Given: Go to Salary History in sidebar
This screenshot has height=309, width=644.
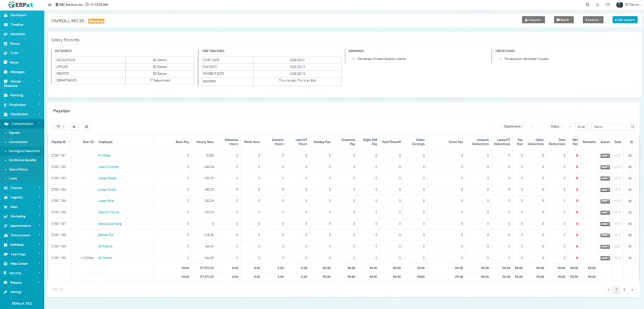Looking at the screenshot, I should (x=18, y=169).
